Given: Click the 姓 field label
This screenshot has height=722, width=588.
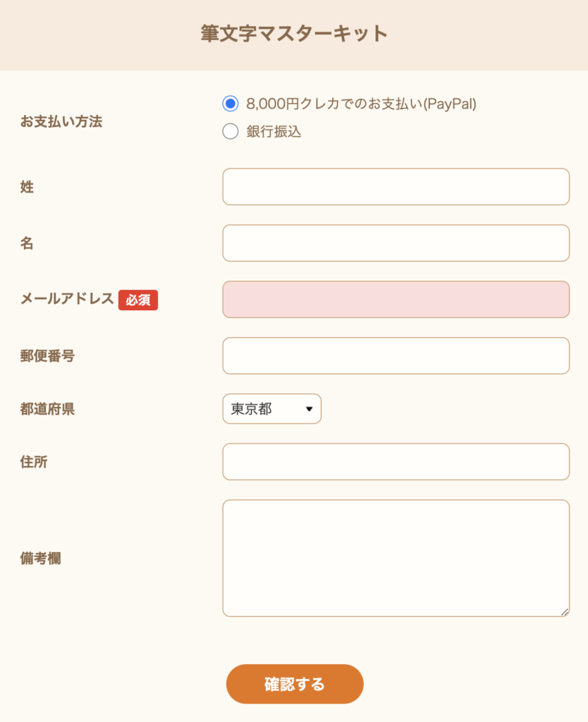Looking at the screenshot, I should click(x=27, y=187).
